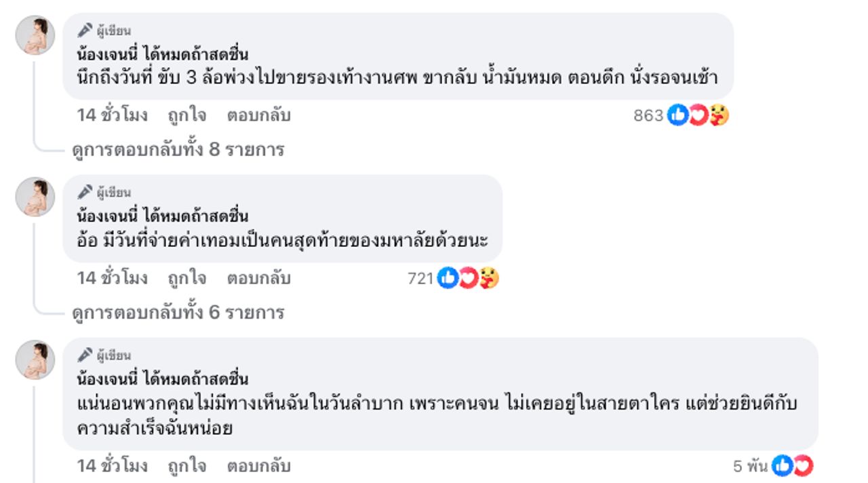The height and width of the screenshot is (483, 868).
Task: Open the 5 พัน reactions count
Action: [x=750, y=467]
